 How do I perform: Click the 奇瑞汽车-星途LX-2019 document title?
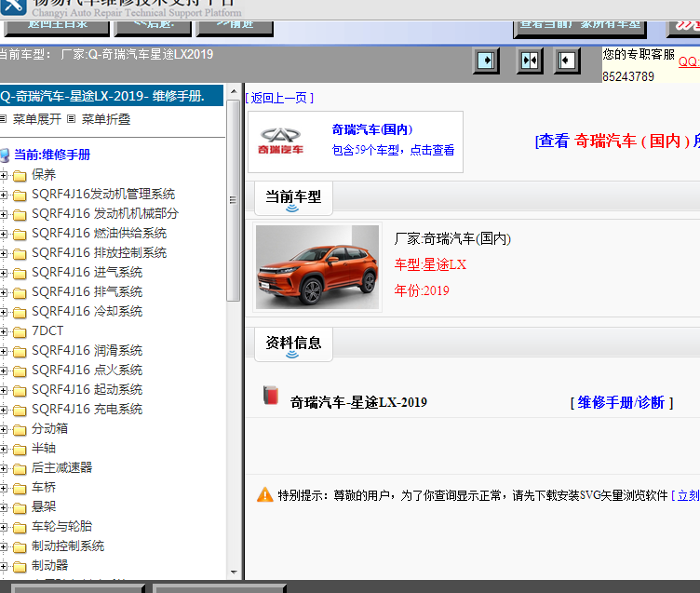(358, 403)
